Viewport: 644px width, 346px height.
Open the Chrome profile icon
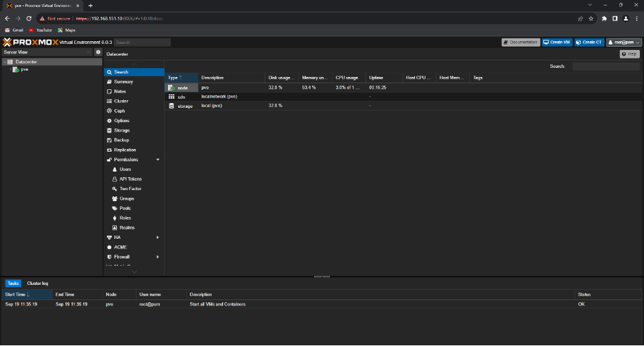pos(626,19)
